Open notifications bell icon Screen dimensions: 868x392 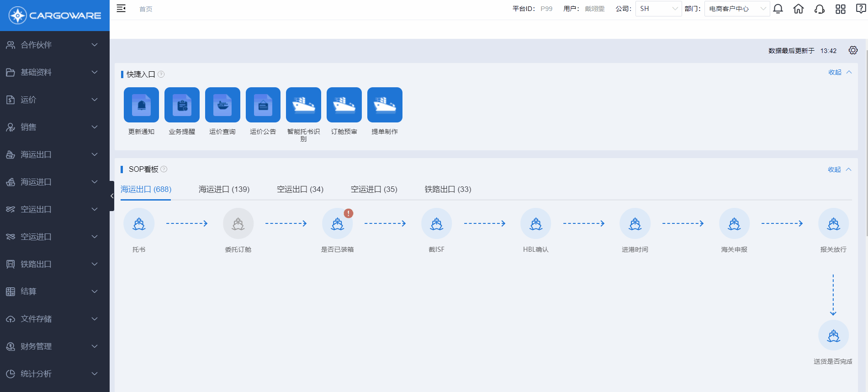[x=778, y=9]
